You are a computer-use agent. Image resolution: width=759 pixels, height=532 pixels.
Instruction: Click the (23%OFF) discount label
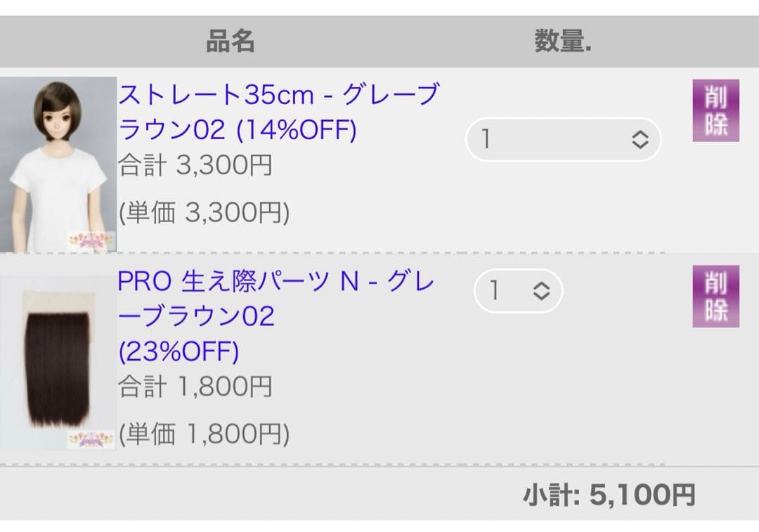[179, 351]
